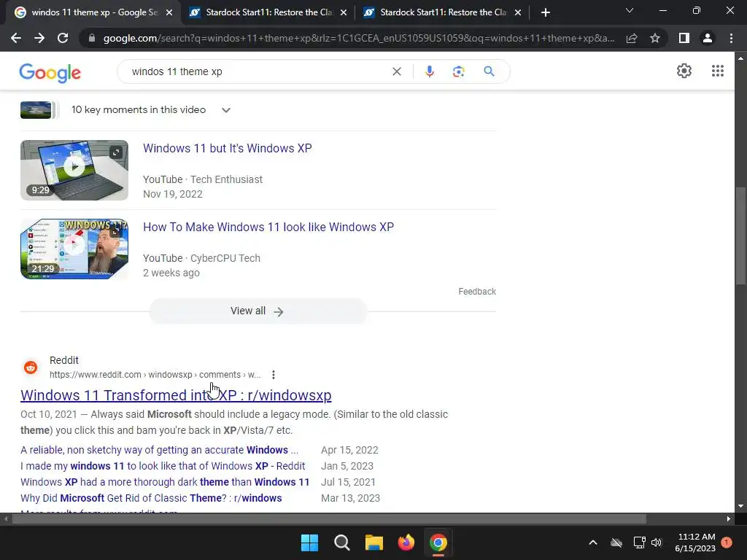Click the key moments video thumbnail

tap(36, 110)
